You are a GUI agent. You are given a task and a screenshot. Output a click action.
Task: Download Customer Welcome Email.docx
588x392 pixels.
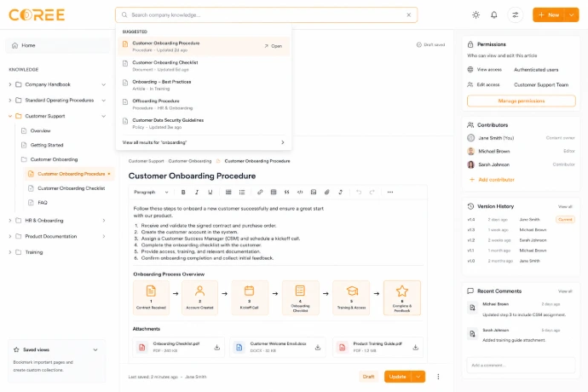[x=318, y=348]
